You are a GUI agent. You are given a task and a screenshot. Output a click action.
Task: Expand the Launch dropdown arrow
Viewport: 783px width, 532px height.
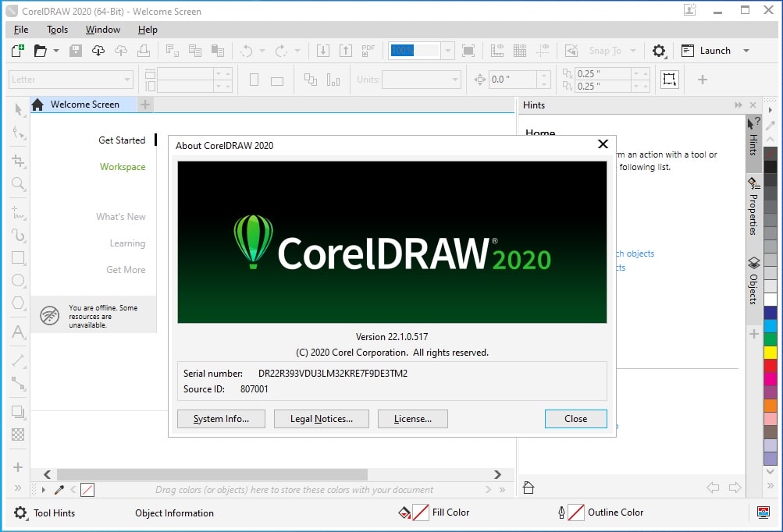[746, 51]
